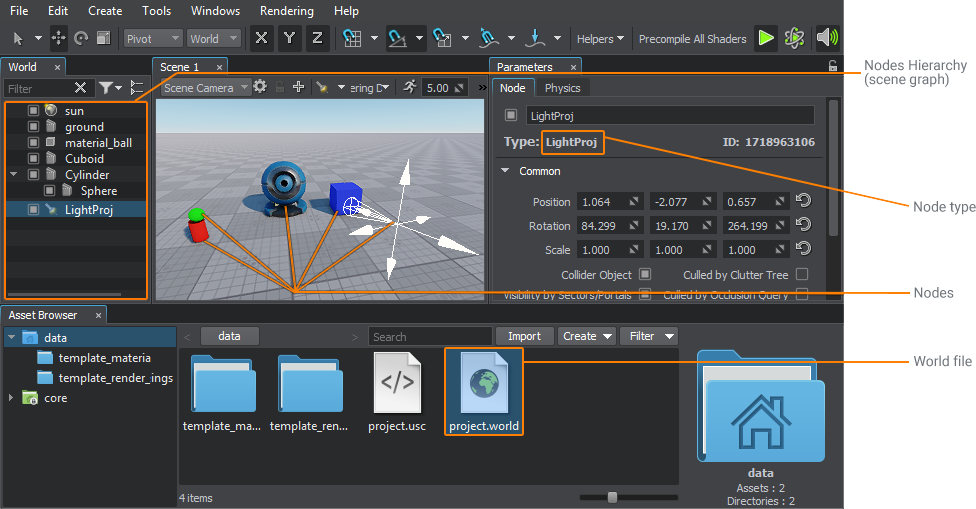
Task: Reset Position values with the revert arrow
Action: [804, 201]
